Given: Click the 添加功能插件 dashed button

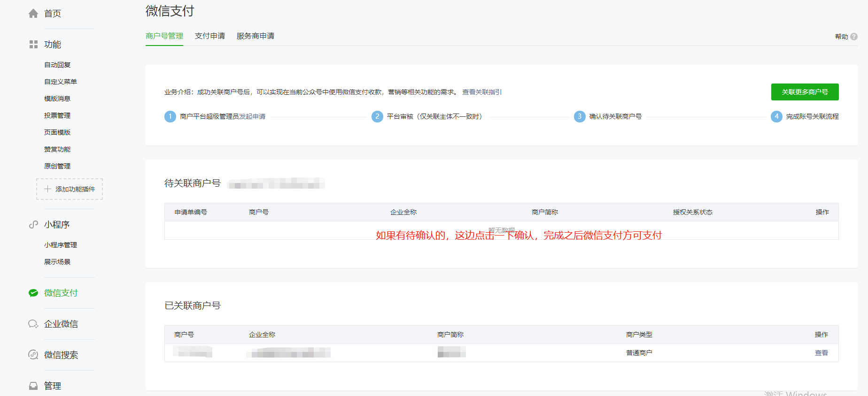Looking at the screenshot, I should (70, 189).
